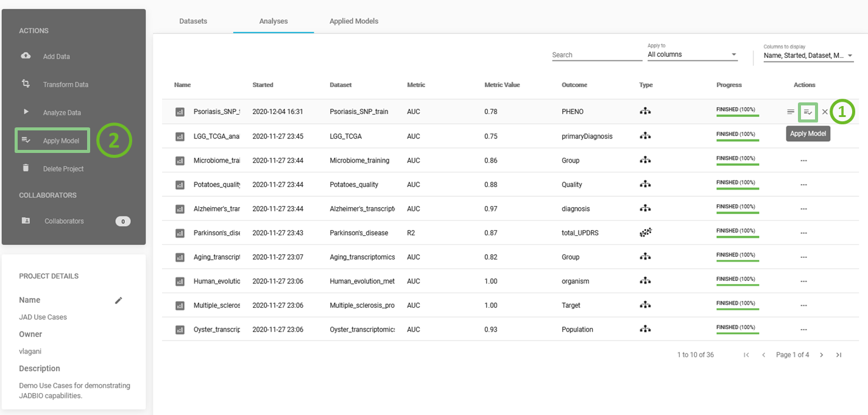
Task: Click the Search input field
Action: click(597, 55)
